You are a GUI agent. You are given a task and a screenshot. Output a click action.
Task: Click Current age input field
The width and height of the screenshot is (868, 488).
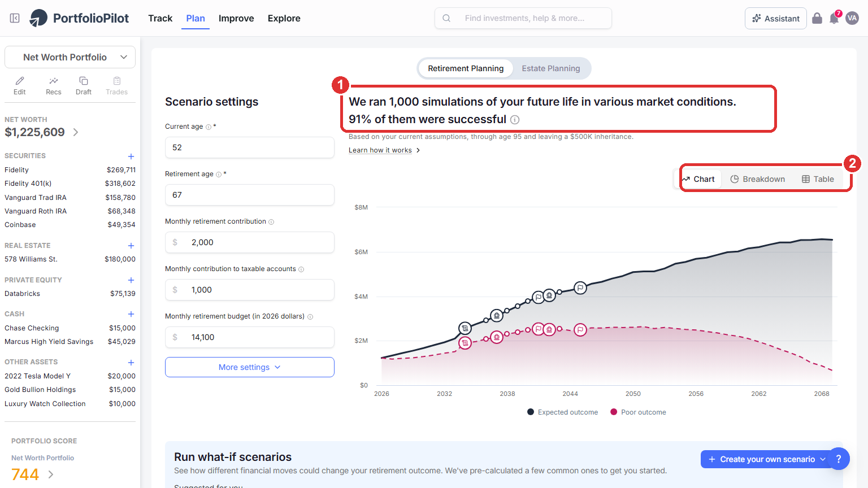click(x=250, y=147)
